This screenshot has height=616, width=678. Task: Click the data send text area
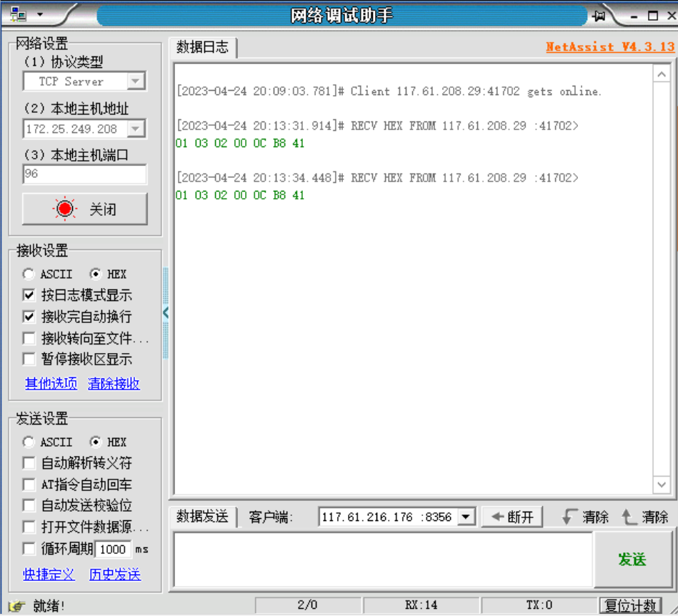click(x=383, y=559)
